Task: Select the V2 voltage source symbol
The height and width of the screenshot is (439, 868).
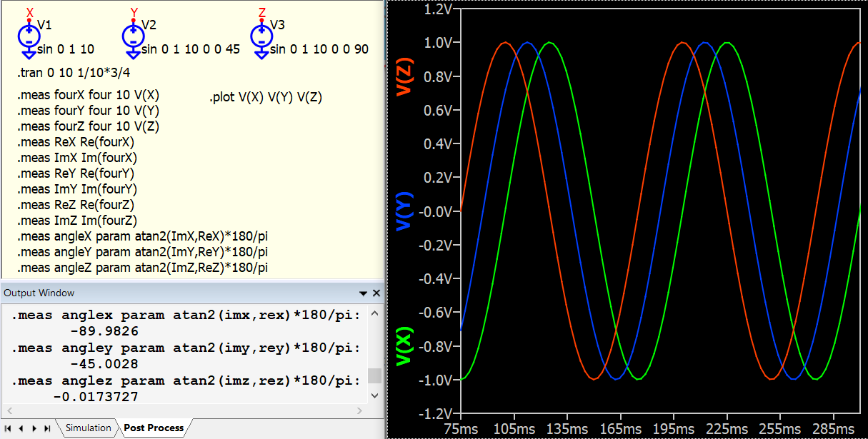Action: pos(134,36)
